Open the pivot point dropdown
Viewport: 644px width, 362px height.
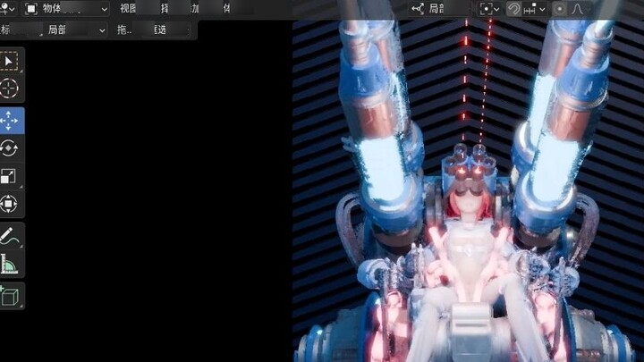(489, 9)
